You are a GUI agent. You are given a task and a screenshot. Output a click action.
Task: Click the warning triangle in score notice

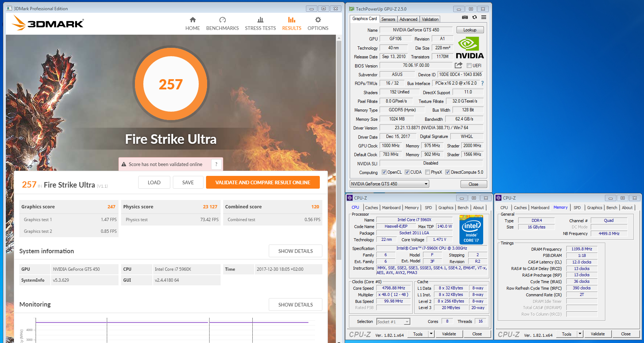(x=124, y=164)
